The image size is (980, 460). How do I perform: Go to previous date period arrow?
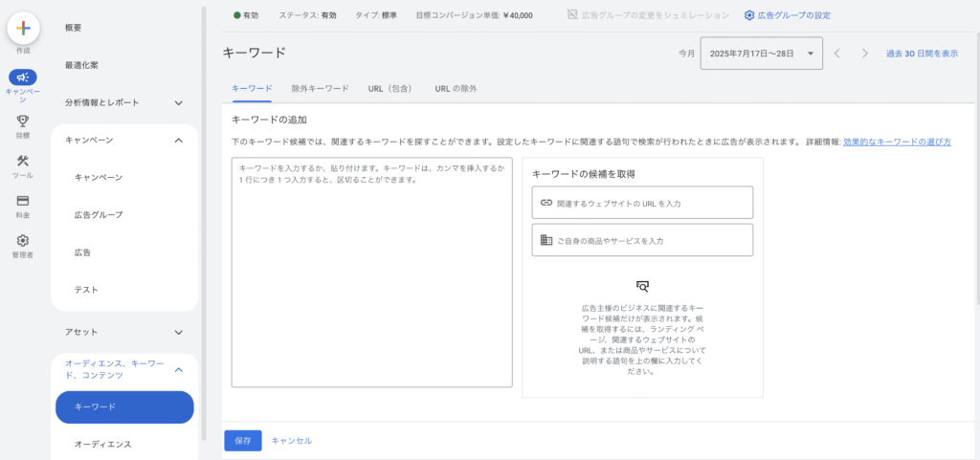tap(836, 54)
